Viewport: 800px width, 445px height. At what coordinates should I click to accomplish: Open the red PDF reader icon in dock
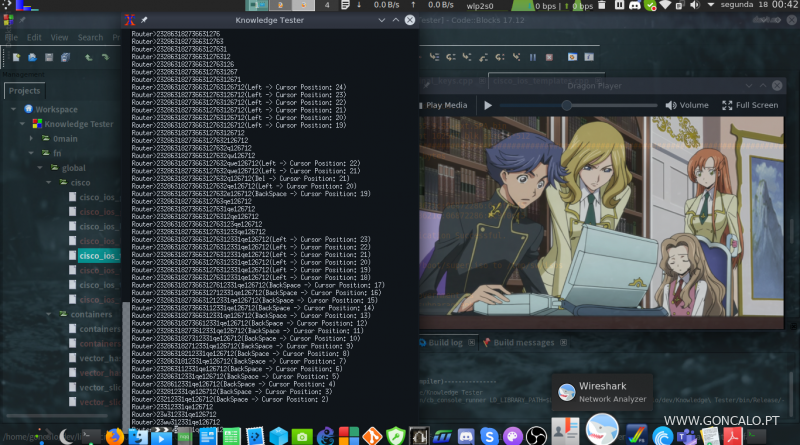point(733,437)
